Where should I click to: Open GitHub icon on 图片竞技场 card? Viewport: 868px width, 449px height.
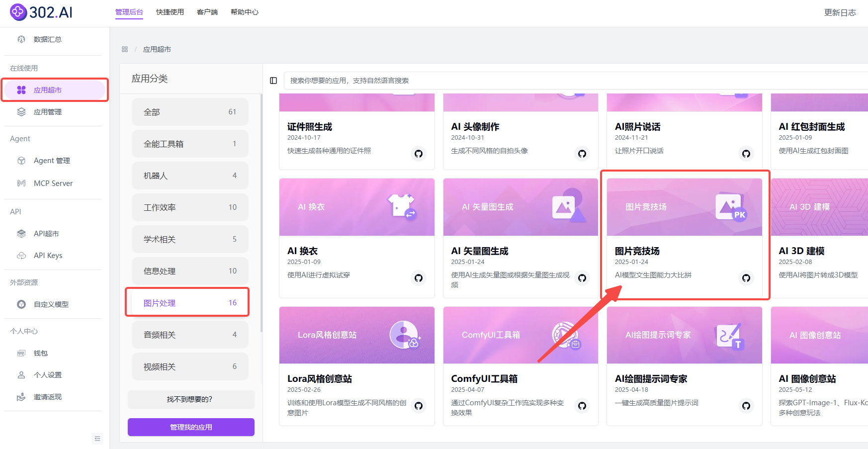[x=746, y=278]
